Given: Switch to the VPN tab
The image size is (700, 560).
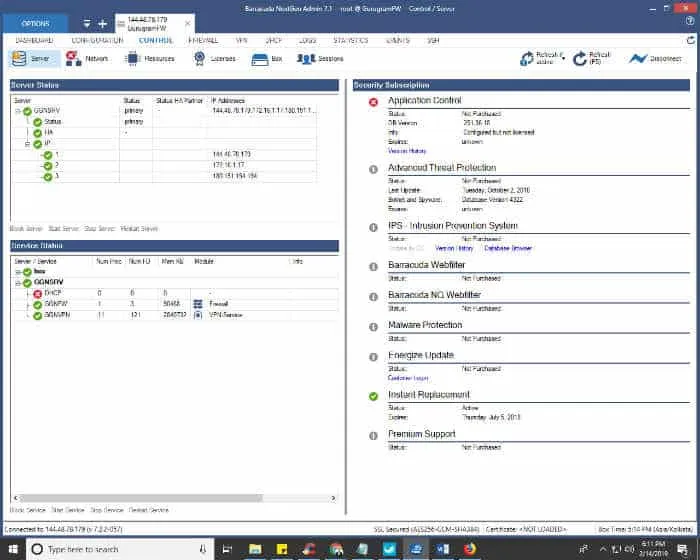Looking at the screenshot, I should (x=242, y=40).
